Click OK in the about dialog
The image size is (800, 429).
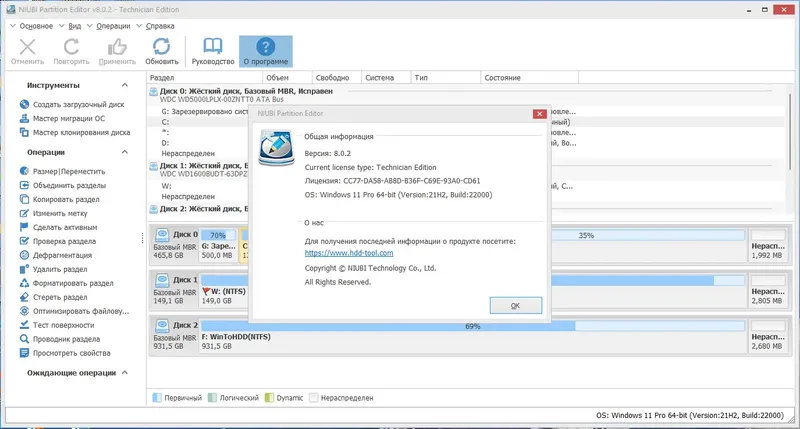click(515, 306)
